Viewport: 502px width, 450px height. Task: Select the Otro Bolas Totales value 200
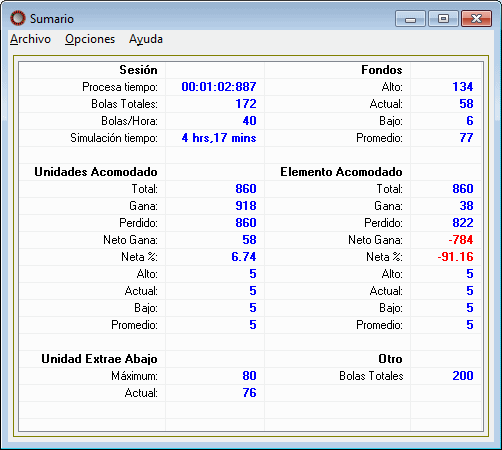[463, 376]
